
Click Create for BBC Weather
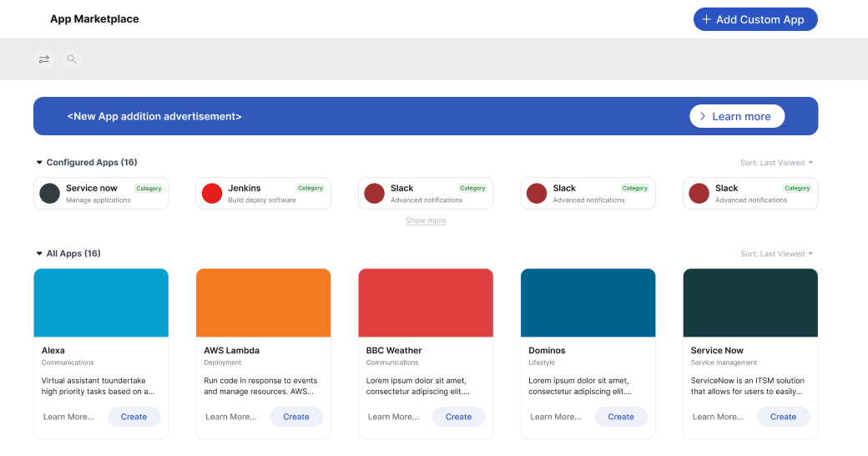point(458,417)
